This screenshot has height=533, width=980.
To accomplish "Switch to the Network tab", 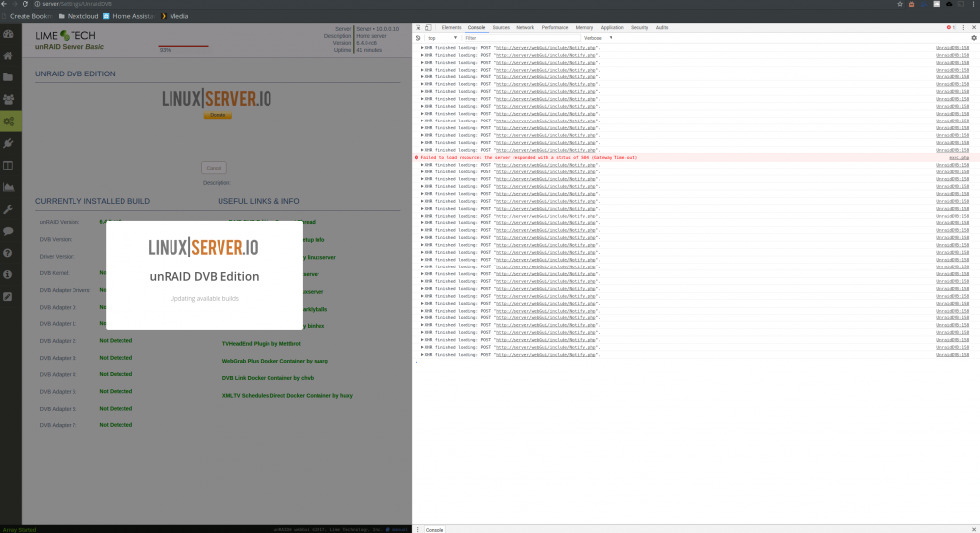I will pos(525,28).
